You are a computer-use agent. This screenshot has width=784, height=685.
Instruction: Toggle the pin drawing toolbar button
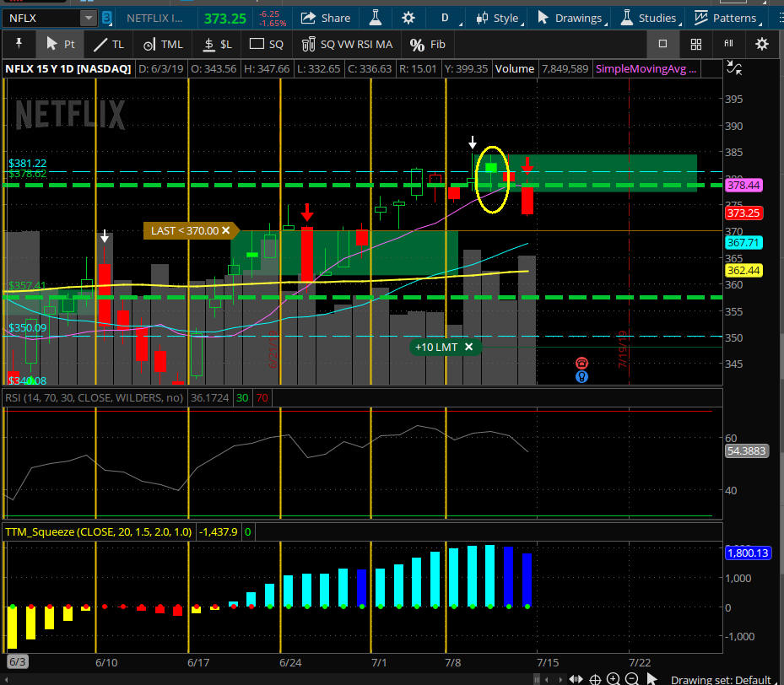click(19, 44)
